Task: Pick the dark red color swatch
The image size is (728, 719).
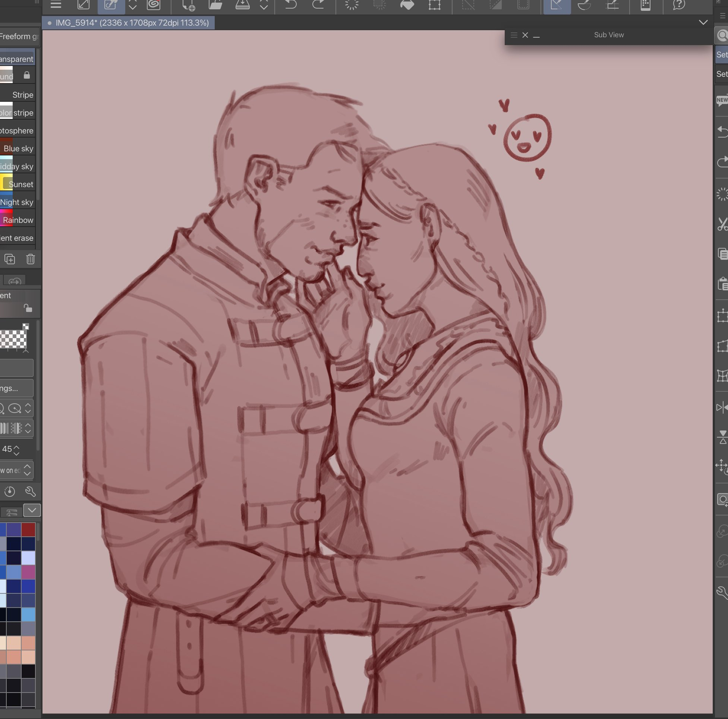Action: click(28, 529)
